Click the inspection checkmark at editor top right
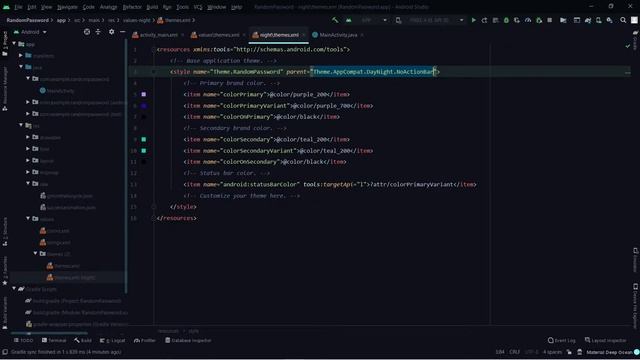This screenshot has width=640, height=360. coord(628,46)
